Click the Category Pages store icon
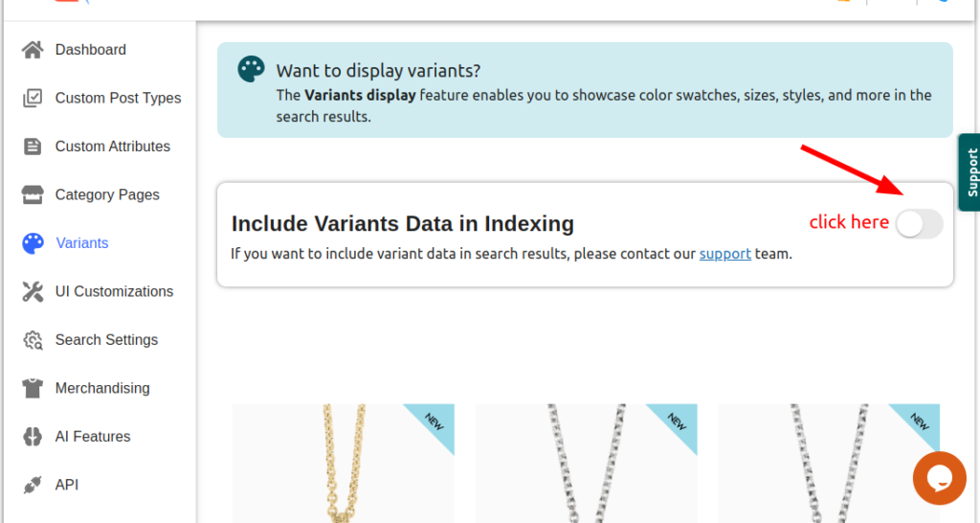980x523 pixels. click(x=33, y=194)
